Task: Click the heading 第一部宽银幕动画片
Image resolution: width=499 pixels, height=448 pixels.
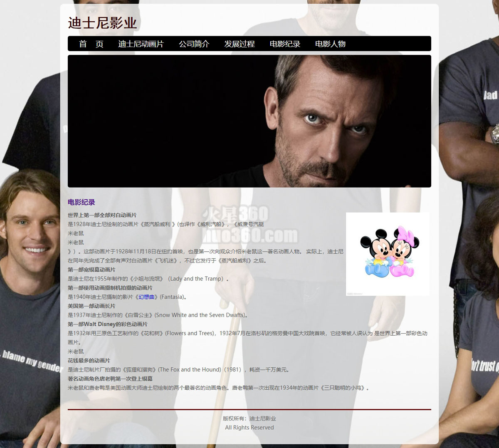Action: [x=91, y=270]
